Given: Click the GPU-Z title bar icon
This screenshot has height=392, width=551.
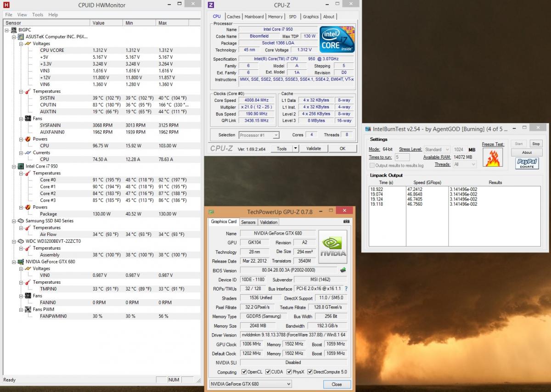Looking at the screenshot, I should pos(211,212).
